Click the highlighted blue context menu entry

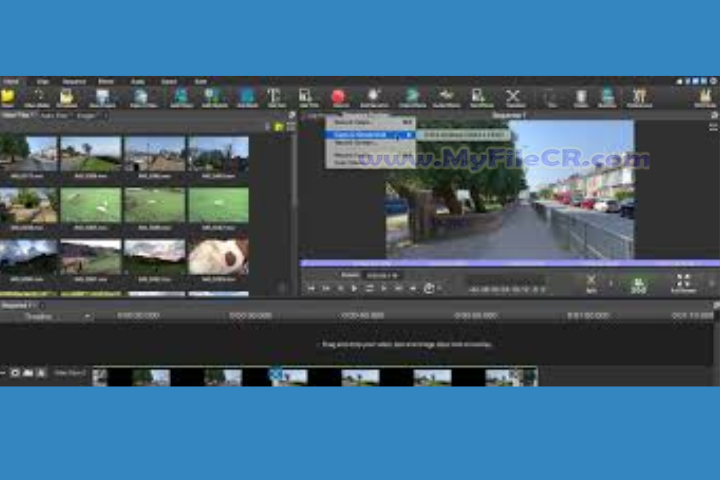370,135
